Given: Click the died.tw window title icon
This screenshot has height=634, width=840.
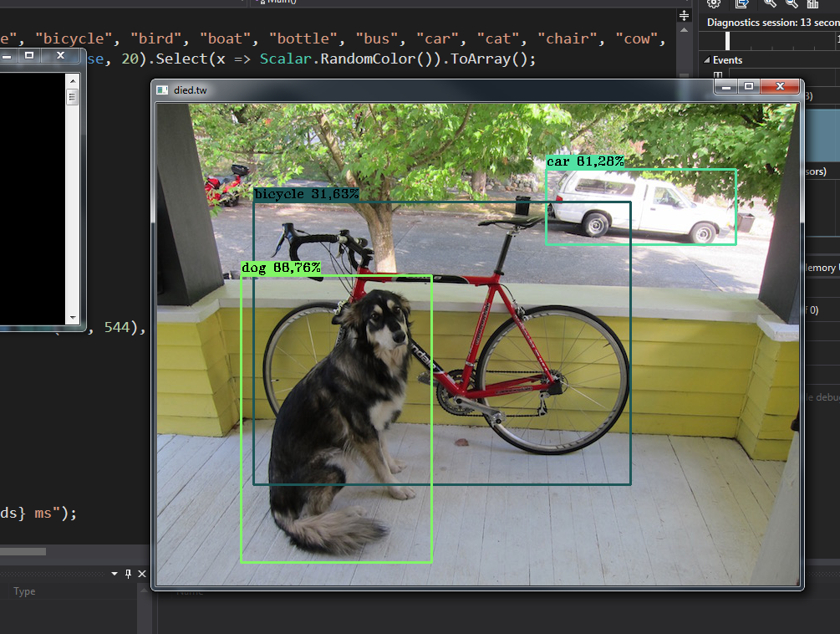Looking at the screenshot, I should pyautogui.click(x=162, y=90).
